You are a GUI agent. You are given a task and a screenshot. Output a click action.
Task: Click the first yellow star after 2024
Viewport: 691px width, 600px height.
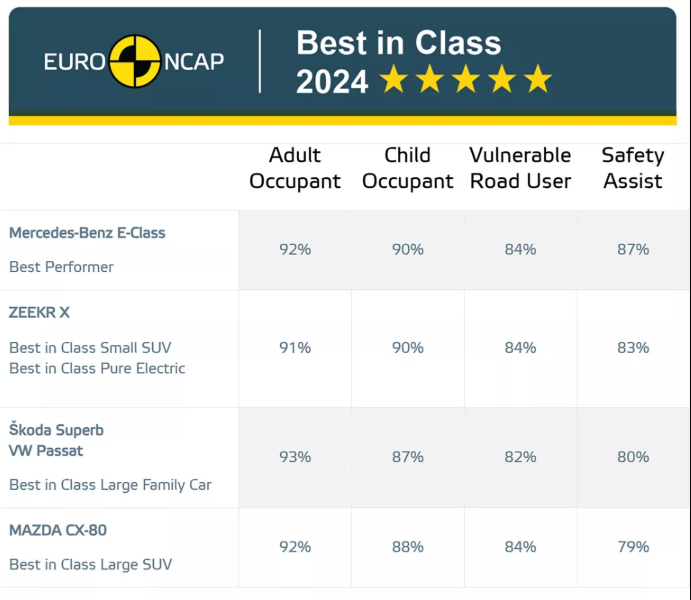[x=394, y=80]
